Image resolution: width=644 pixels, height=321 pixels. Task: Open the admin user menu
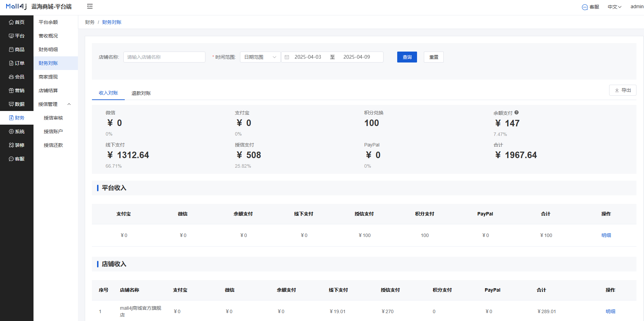[x=637, y=6]
